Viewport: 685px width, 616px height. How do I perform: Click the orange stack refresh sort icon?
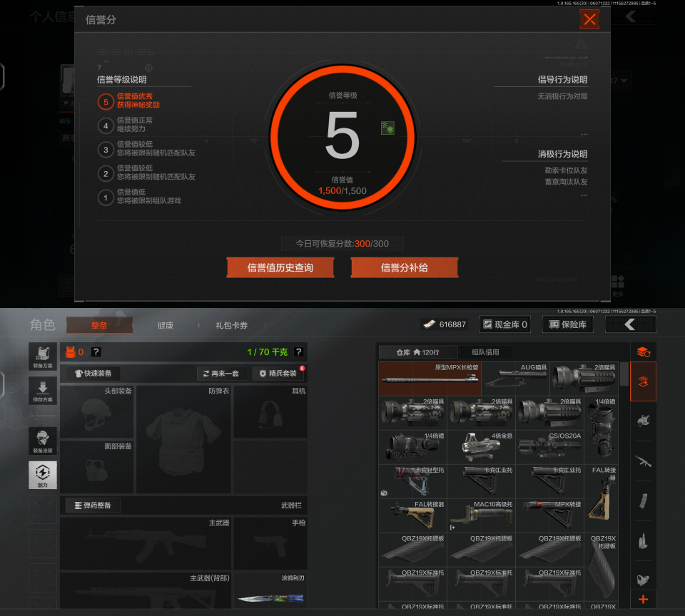pyautogui.click(x=643, y=352)
